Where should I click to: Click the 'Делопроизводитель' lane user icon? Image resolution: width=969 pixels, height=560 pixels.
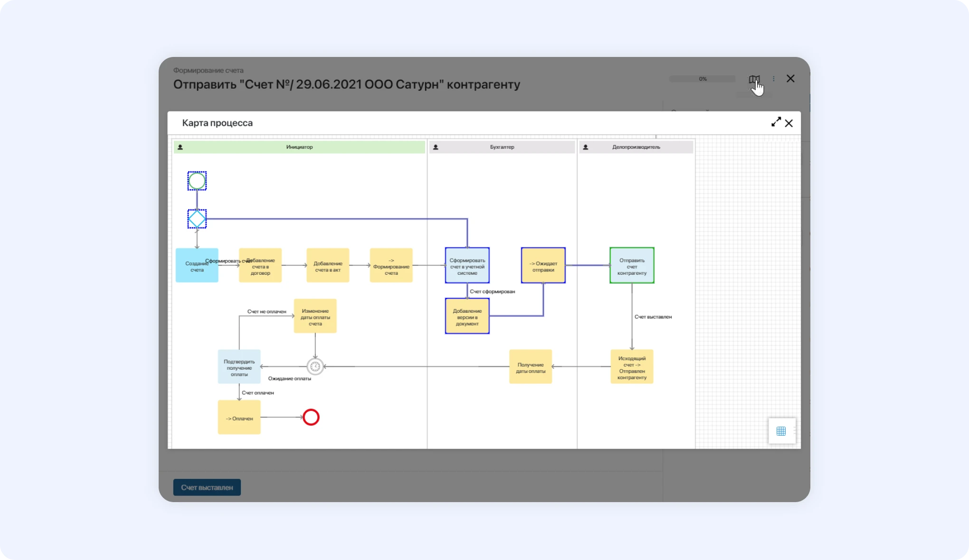(586, 147)
